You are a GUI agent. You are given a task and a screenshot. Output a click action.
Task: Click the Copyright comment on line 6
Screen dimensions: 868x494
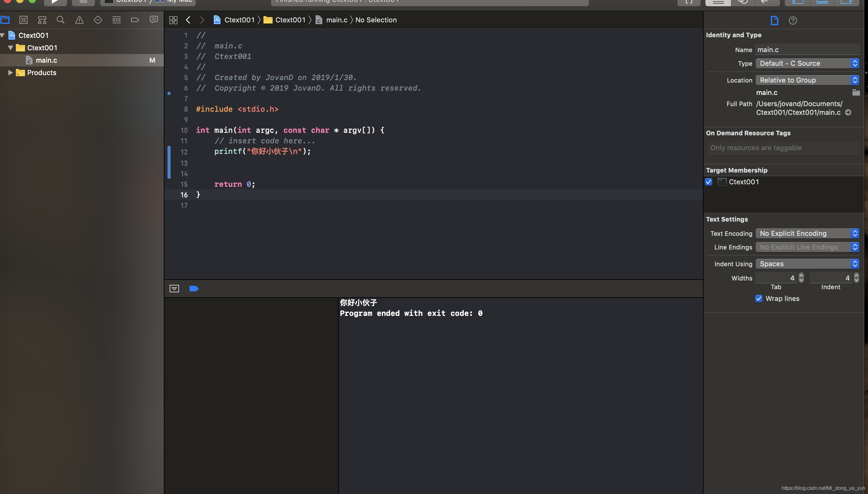click(309, 88)
